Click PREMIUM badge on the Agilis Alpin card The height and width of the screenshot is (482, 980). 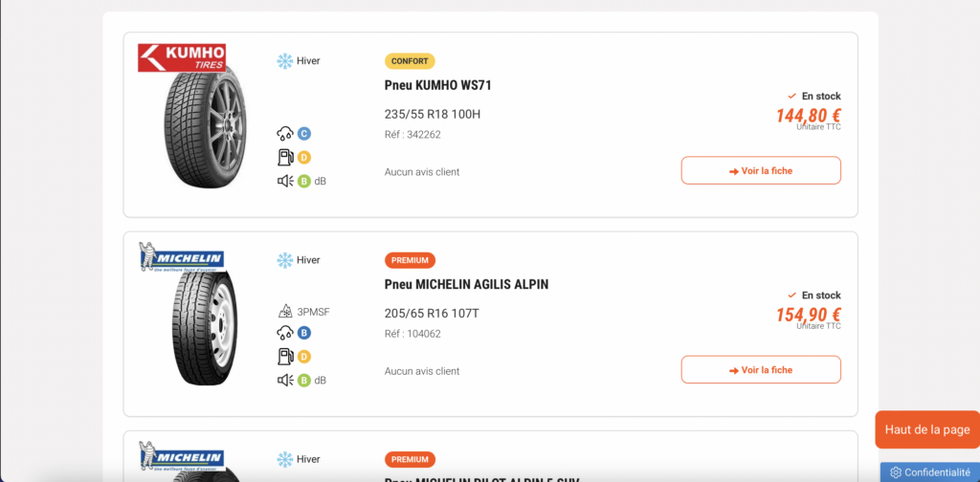pyautogui.click(x=410, y=260)
